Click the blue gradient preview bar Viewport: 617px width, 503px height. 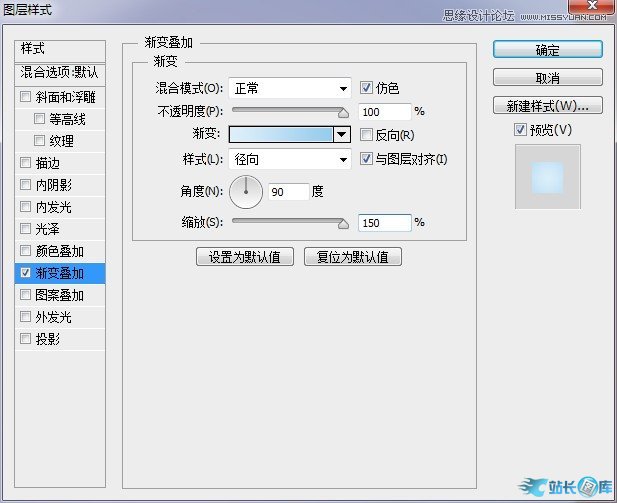pos(281,135)
